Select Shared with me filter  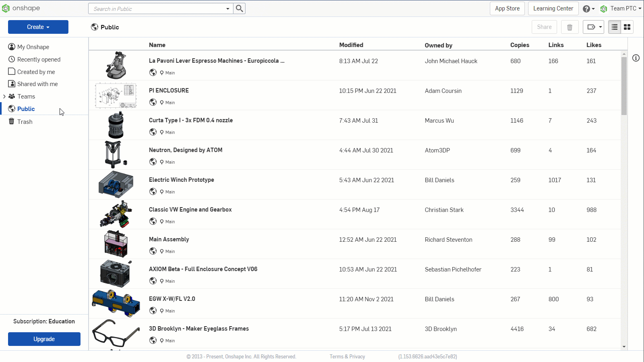(x=37, y=84)
